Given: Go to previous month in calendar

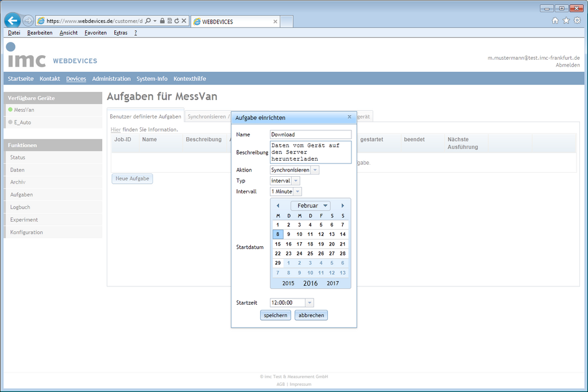Looking at the screenshot, I should (x=278, y=205).
